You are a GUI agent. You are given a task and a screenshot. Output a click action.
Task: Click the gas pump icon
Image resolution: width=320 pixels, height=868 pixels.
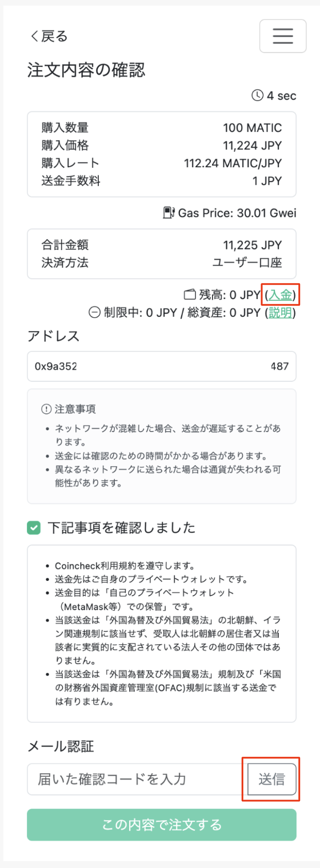point(169,213)
